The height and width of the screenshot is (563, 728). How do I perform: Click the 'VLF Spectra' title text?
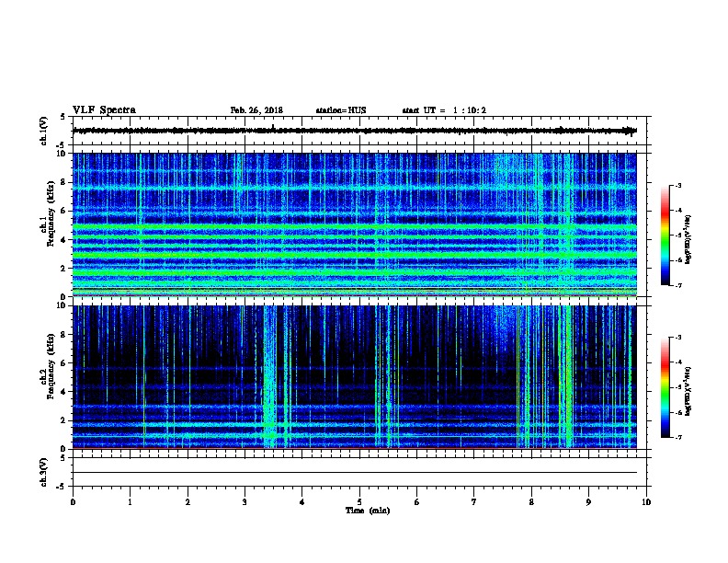point(104,110)
